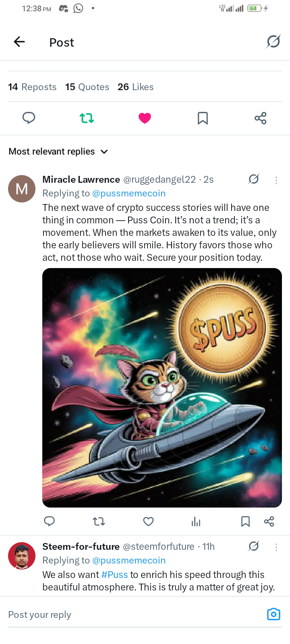Screen dimensions: 290x644
Task: Like Miracle Lawrence's reply
Action: tap(148, 522)
